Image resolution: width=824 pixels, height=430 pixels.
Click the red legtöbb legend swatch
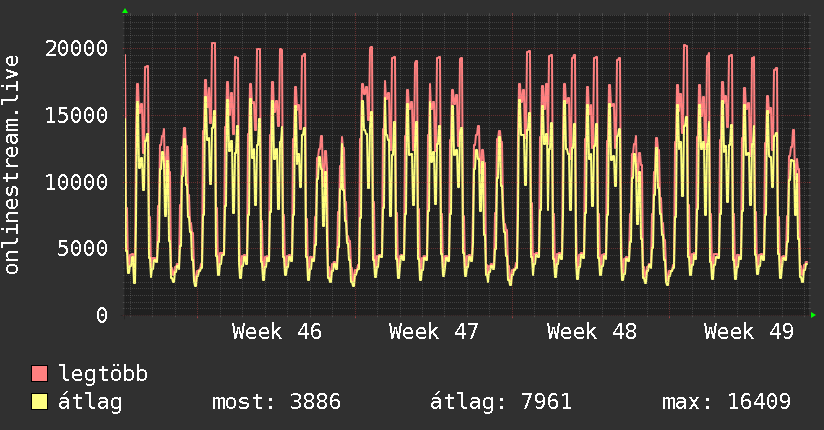[40, 375]
